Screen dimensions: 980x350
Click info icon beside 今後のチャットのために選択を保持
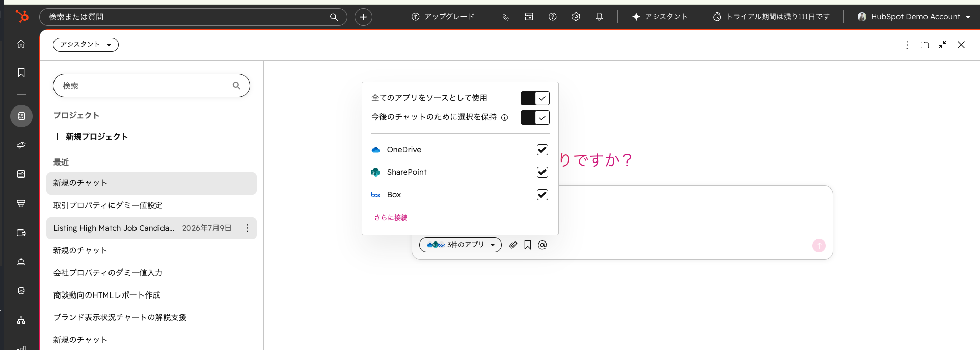point(504,117)
